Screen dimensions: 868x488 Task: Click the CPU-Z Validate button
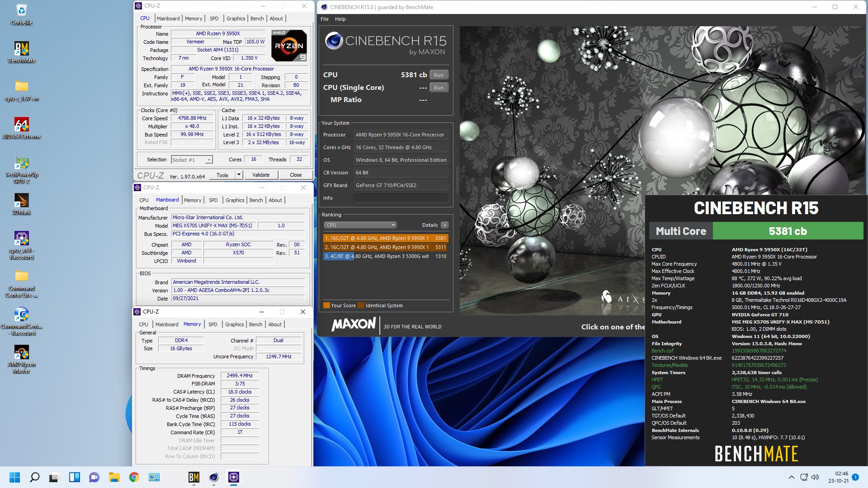[261, 175]
